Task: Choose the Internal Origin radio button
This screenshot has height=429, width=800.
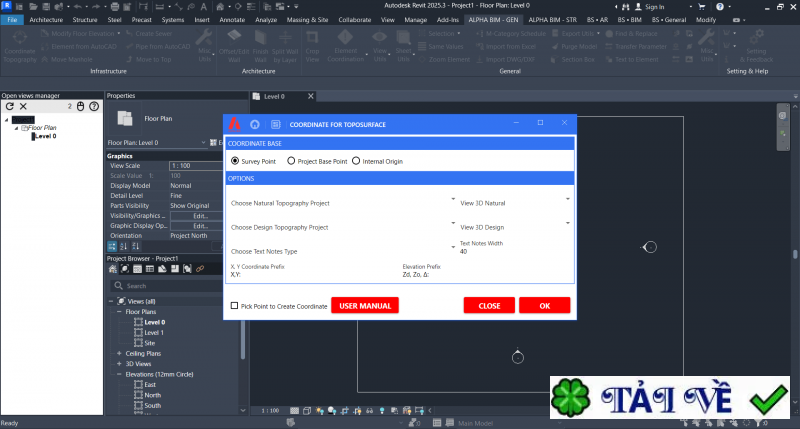Action: point(355,160)
